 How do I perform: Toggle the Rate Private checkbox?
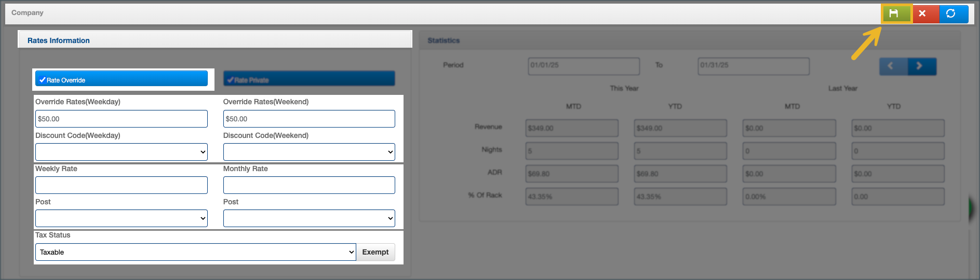(308, 79)
